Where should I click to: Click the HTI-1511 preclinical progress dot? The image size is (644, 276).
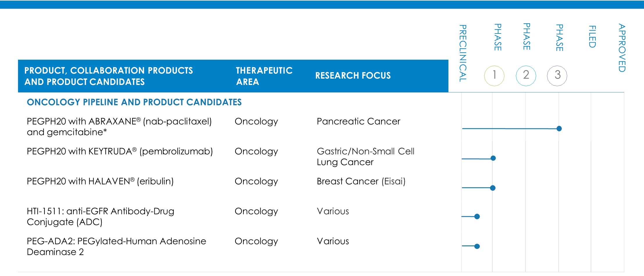477,217
